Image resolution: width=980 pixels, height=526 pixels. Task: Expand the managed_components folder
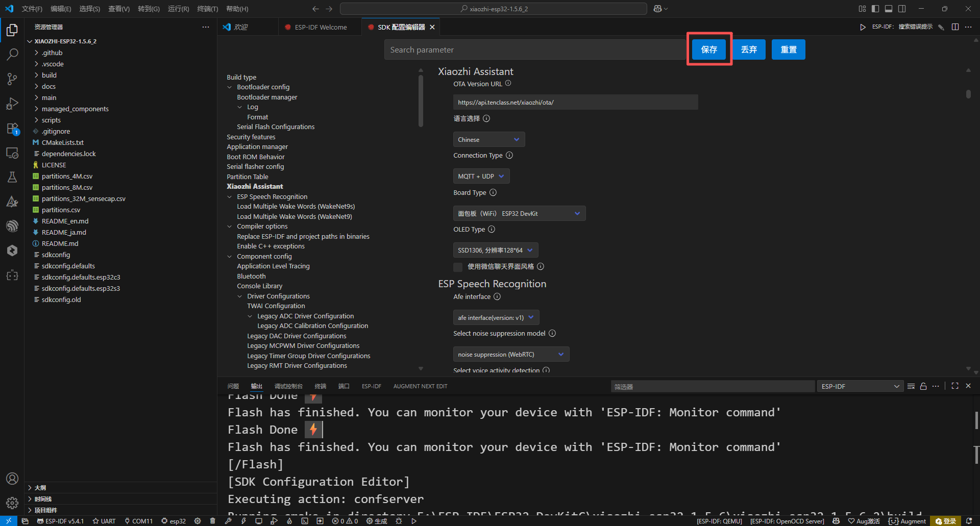click(75, 109)
